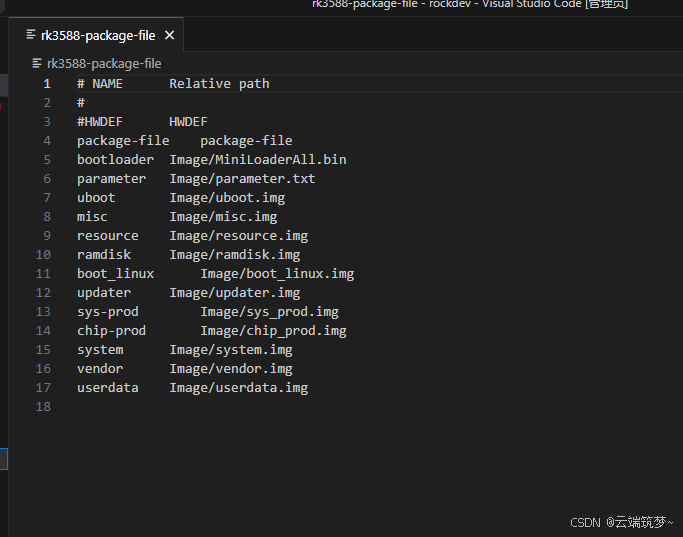Viewport: 683px width, 537px height.
Task: Click 'Image/updater.img' path
Action: [x=235, y=293]
